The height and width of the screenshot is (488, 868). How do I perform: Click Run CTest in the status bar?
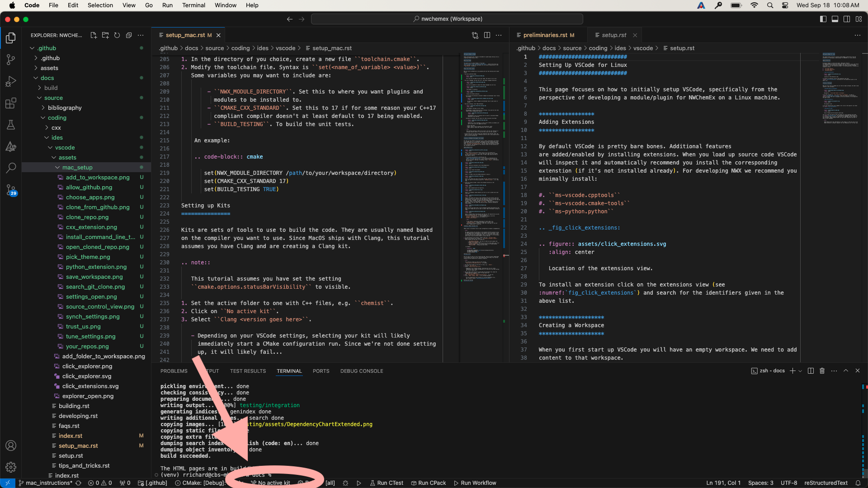click(387, 483)
